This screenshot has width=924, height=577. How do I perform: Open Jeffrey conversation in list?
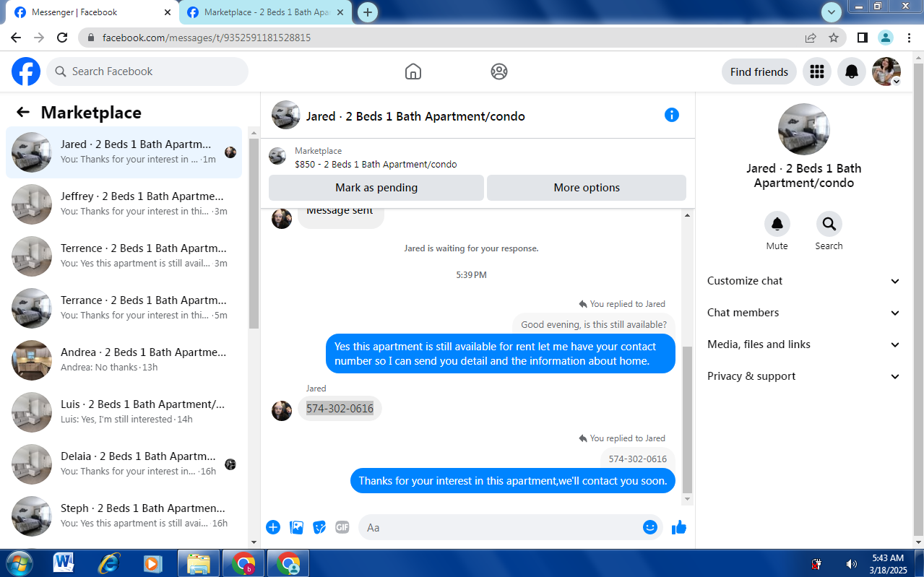(124, 204)
